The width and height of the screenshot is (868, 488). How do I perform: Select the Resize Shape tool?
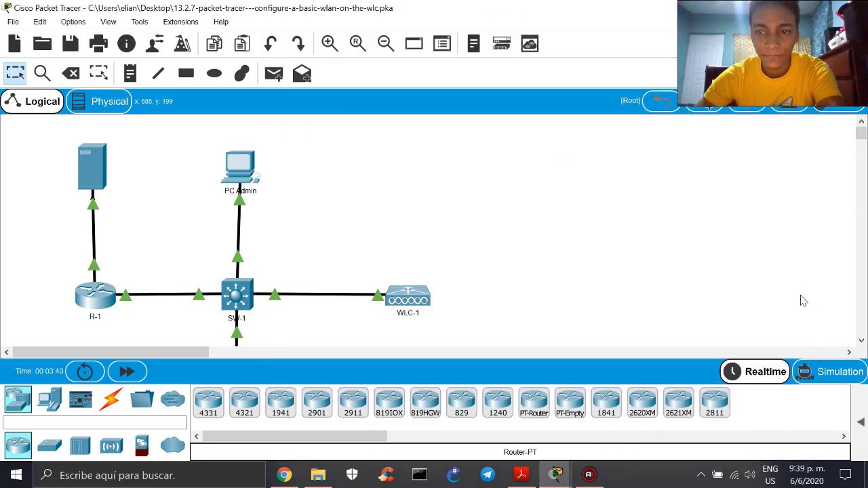[x=98, y=73]
